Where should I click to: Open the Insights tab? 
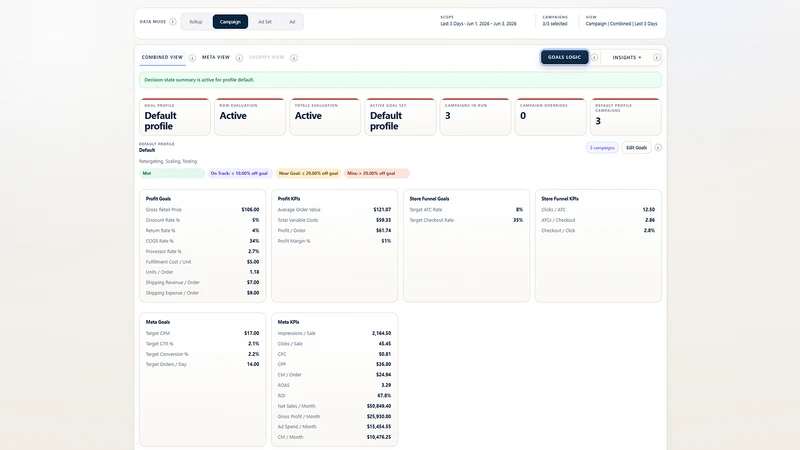pos(627,57)
